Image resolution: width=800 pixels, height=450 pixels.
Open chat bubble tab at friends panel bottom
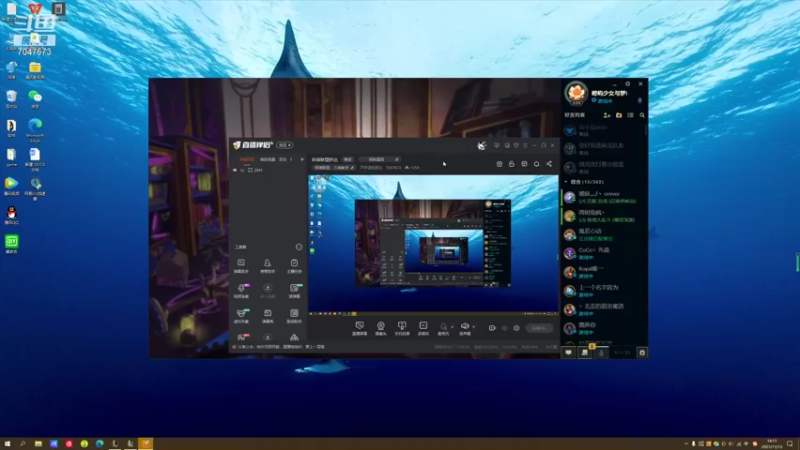[568, 352]
